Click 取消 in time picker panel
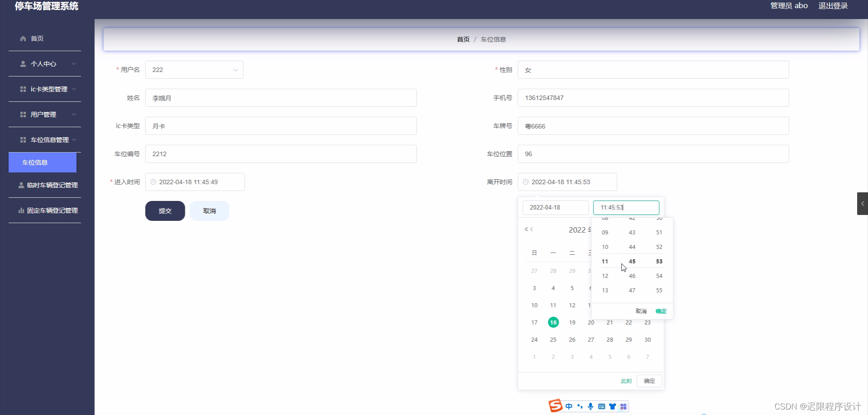 pos(641,311)
